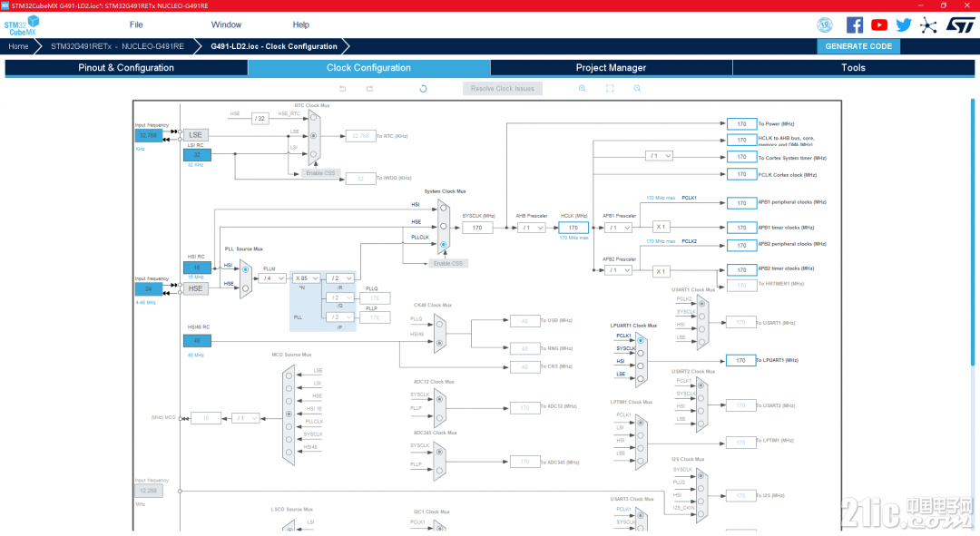980x536 pixels.
Task: Open the PLL /P divider dropdown
Action: pos(340,317)
